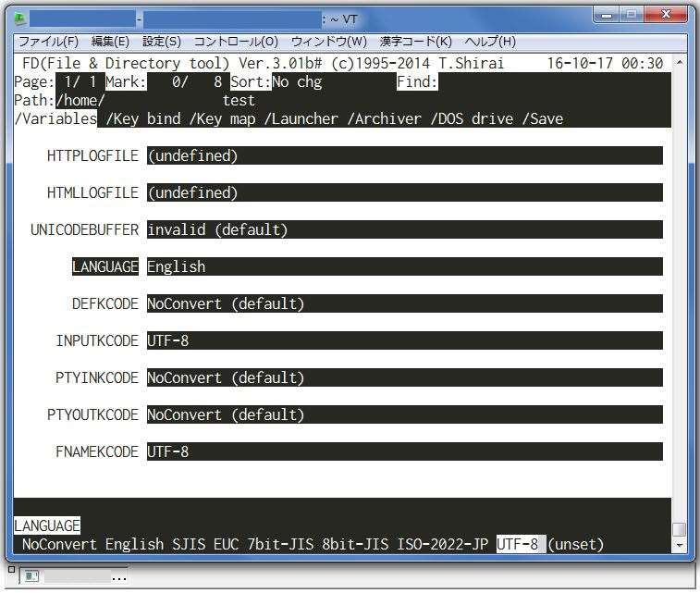Screen dimensions: 700x593
Task: Open the 漢字コード(K) menu
Action: coord(415,42)
